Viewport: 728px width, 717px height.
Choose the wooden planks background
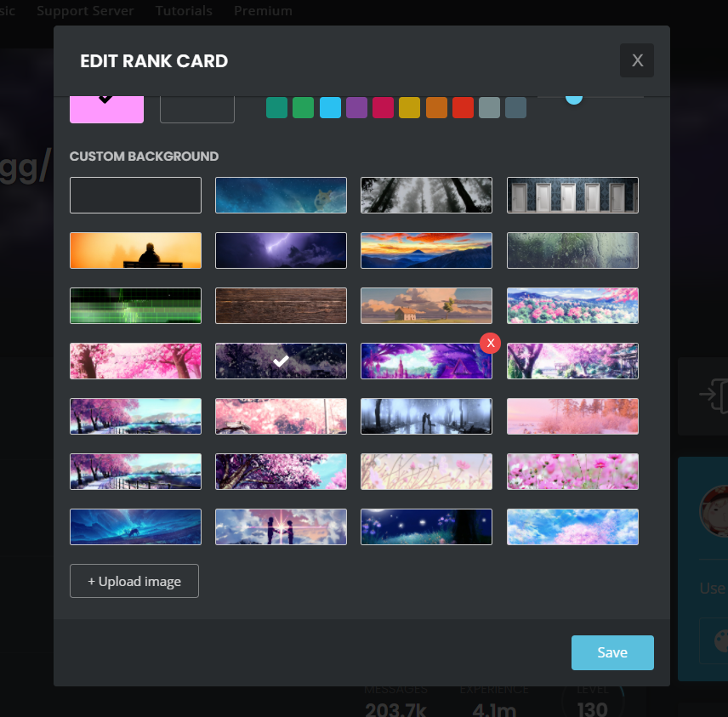click(x=281, y=305)
